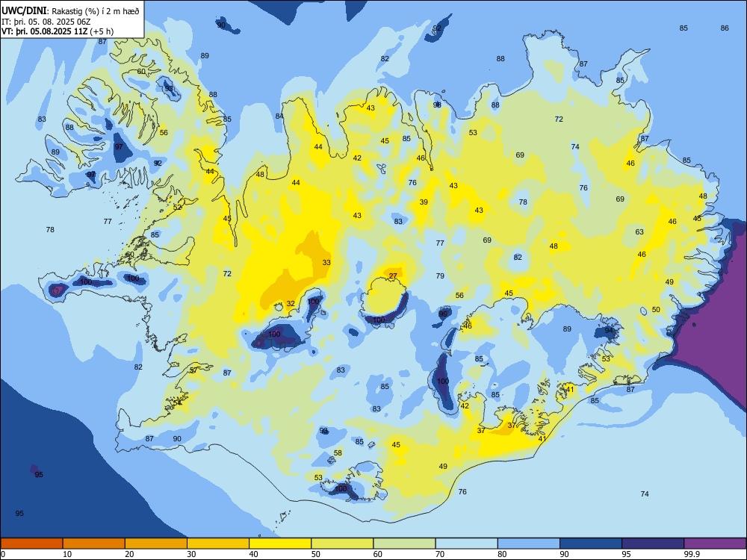This screenshot has height=560, width=747.
Task: Click the '52' humidity value on the map
Action: pyautogui.click(x=177, y=207)
